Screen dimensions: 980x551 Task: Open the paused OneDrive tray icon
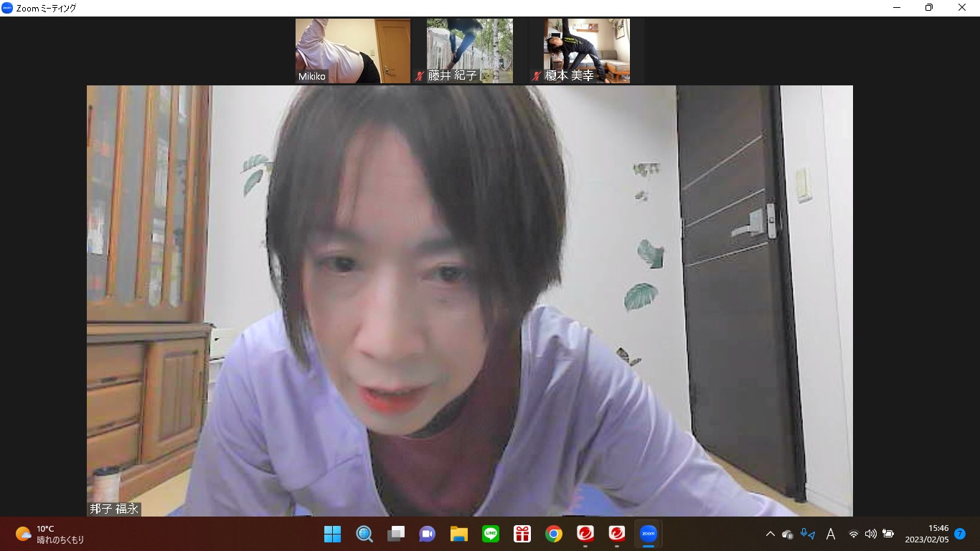point(788,534)
